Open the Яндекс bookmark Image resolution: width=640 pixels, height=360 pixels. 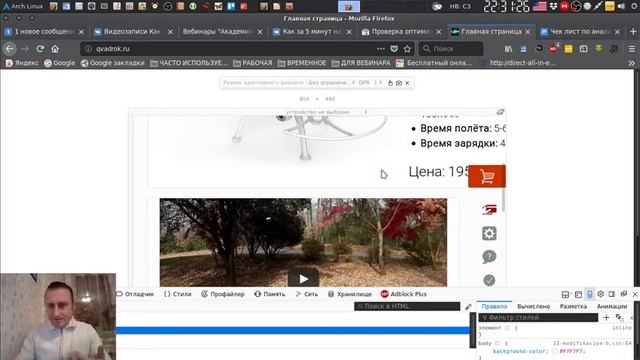click(x=22, y=63)
